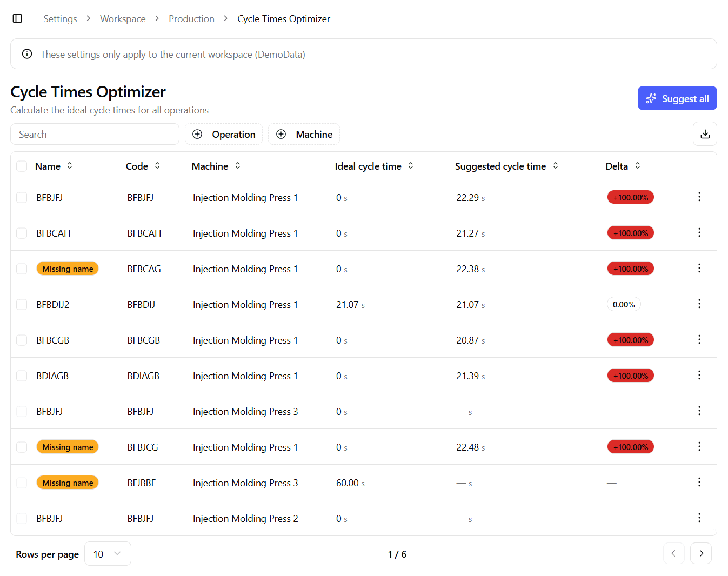Viewport: 728px width, 576px height.
Task: Click the export download icon
Action: click(705, 133)
